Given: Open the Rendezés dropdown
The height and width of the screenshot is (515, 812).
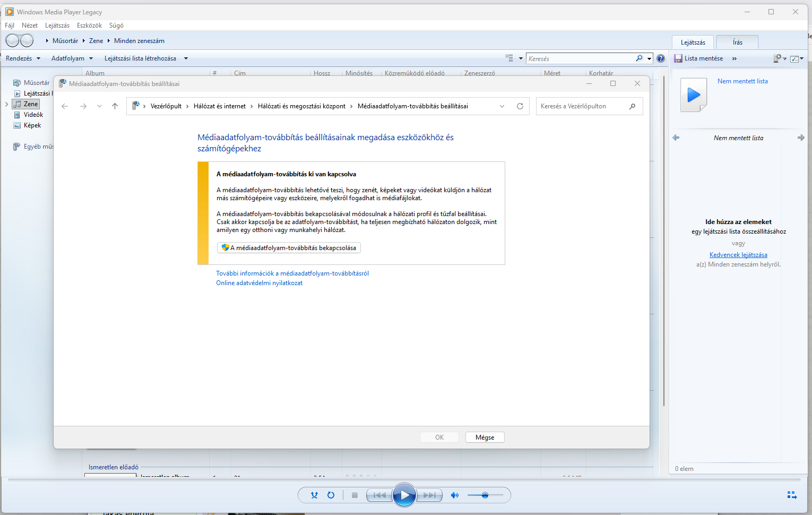Looking at the screenshot, I should (x=23, y=58).
